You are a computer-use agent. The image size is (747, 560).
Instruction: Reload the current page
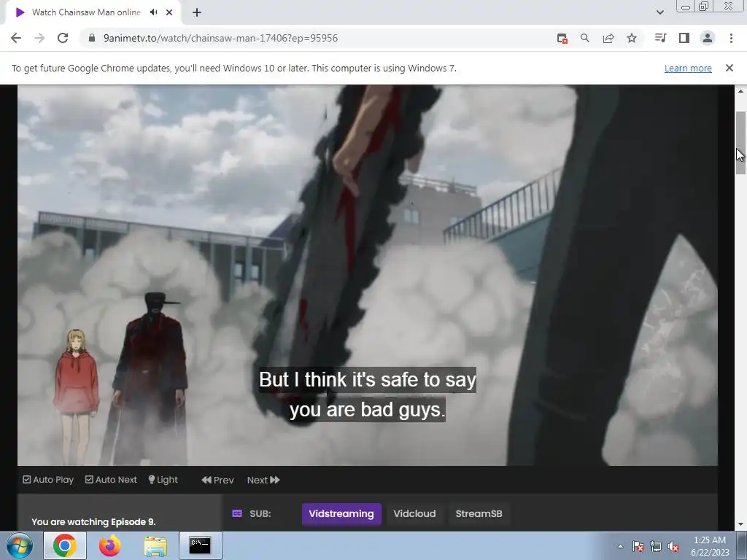[63, 38]
